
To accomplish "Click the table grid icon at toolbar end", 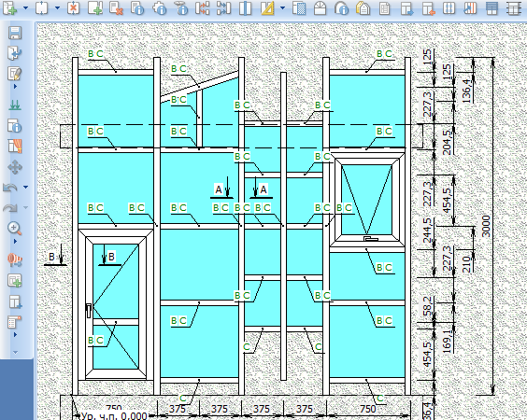I will [x=513, y=8].
